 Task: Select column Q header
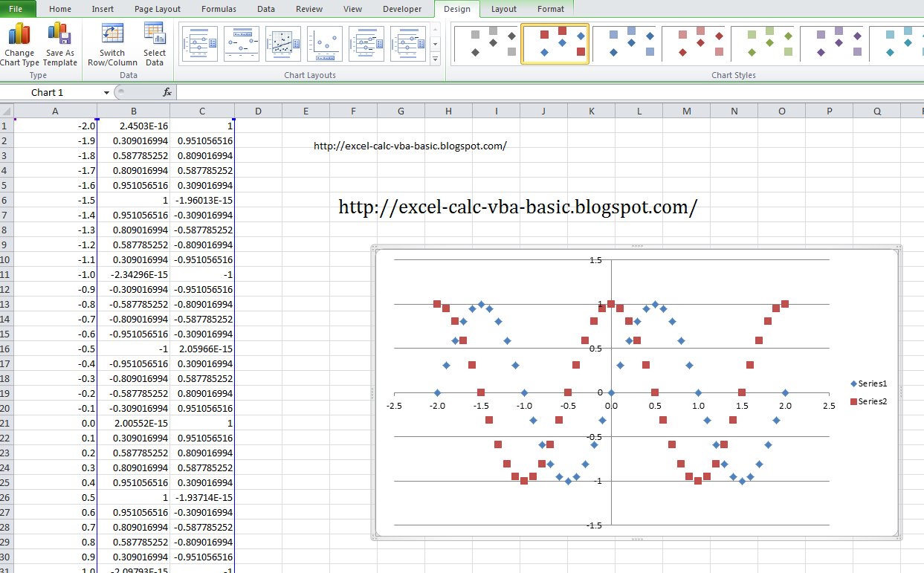pos(877,111)
